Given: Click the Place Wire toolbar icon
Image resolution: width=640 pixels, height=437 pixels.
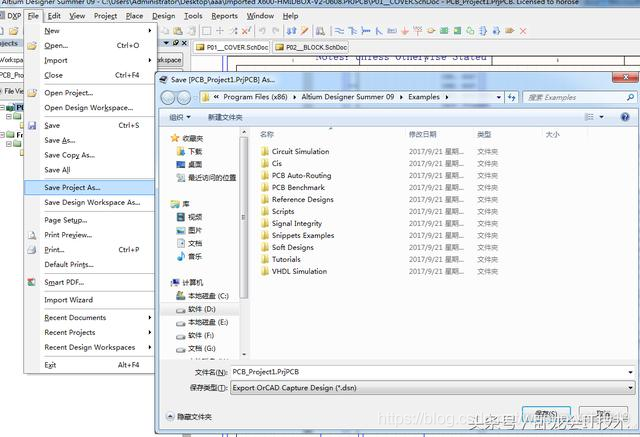Looking at the screenshot, I should coord(339,31).
